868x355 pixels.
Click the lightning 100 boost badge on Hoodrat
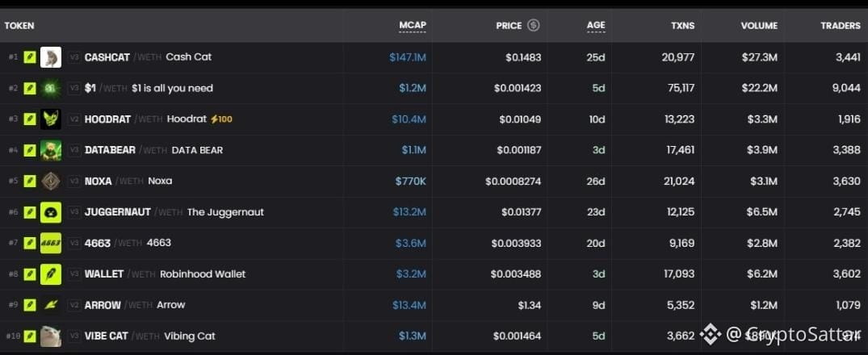tap(221, 119)
